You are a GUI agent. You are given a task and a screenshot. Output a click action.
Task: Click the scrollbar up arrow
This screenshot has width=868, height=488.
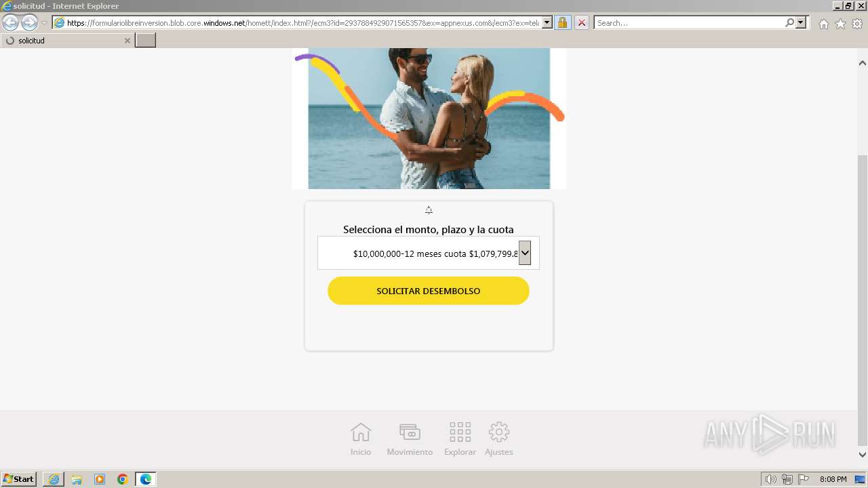coord(863,63)
